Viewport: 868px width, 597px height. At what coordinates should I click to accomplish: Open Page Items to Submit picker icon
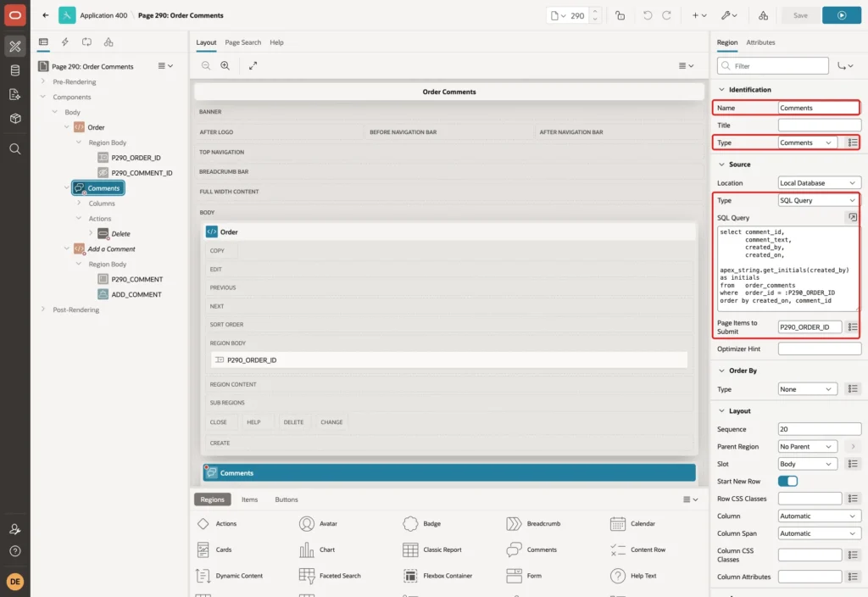pos(853,326)
